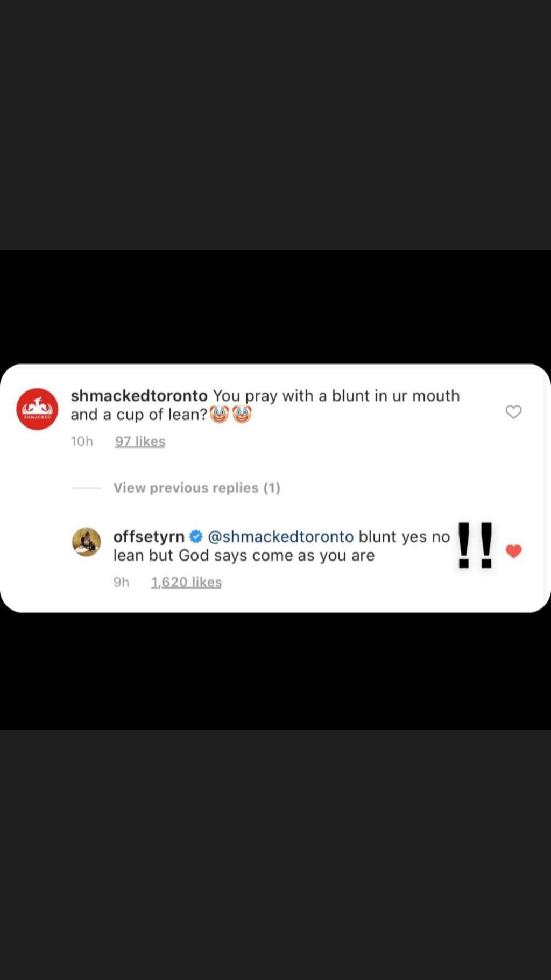
Task: Click the 9h reply timestamp
Action: click(x=121, y=582)
